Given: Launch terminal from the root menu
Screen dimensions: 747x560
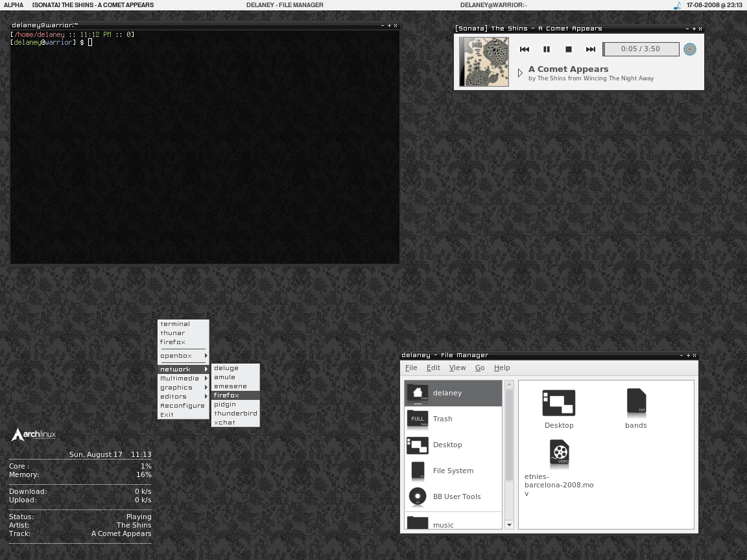Looking at the screenshot, I should point(184,324).
